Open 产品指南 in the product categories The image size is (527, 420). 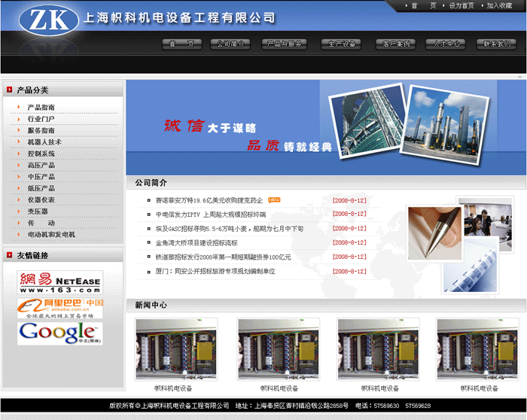[x=41, y=108]
